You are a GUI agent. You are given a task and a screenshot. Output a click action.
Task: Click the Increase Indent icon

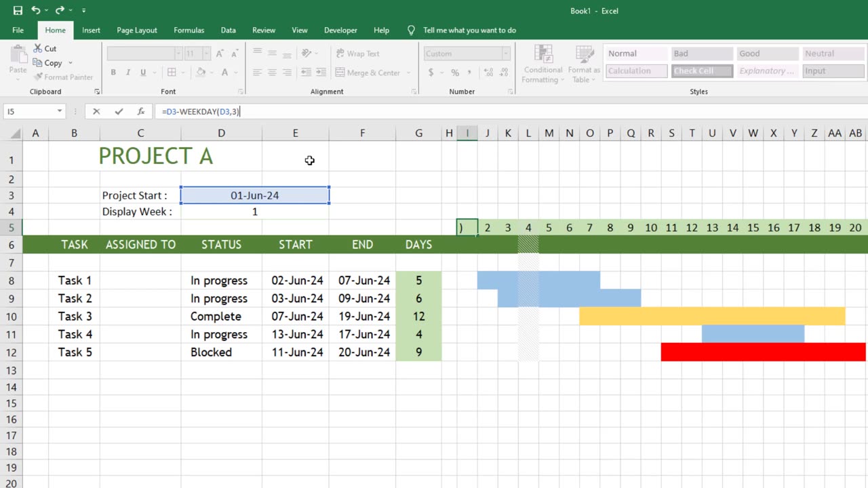pyautogui.click(x=321, y=73)
